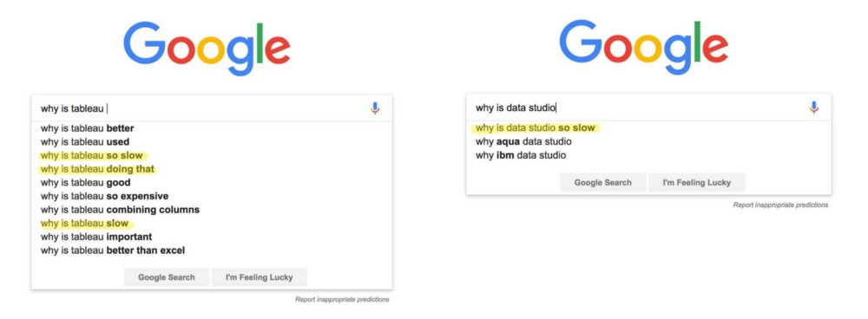Image resolution: width=868 pixels, height=319 pixels.
Task: Pick 'why is tableau combining columns' suggestion
Action: pos(120,210)
